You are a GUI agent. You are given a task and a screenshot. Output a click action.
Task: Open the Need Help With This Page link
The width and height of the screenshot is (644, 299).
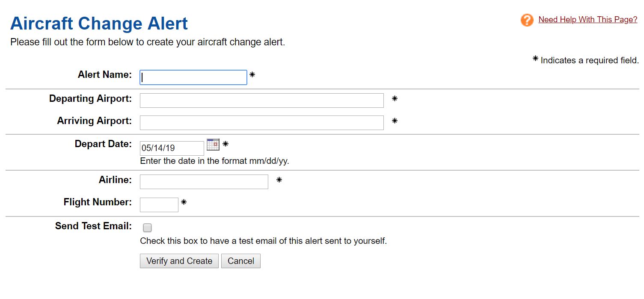click(587, 19)
